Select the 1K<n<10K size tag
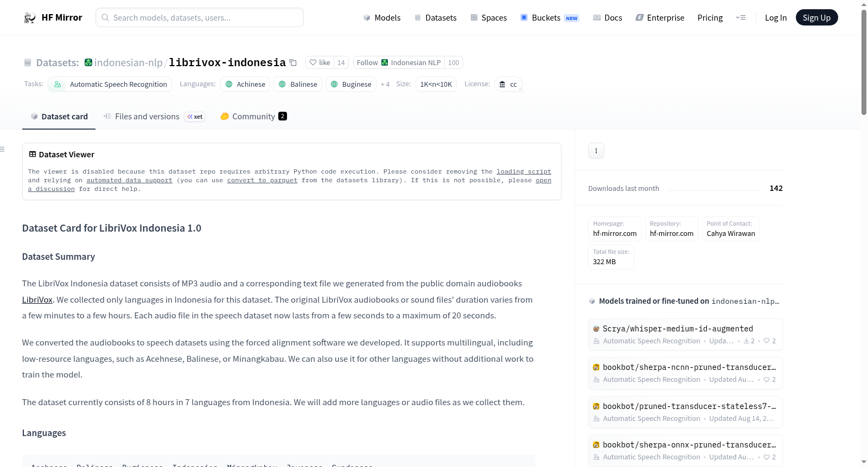This screenshot has height=467, width=868. (436, 84)
